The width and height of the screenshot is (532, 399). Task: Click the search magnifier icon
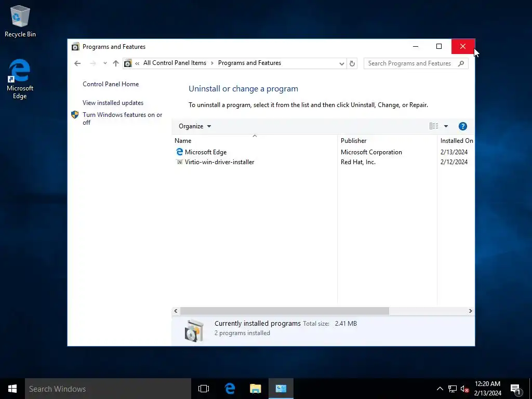(x=461, y=63)
